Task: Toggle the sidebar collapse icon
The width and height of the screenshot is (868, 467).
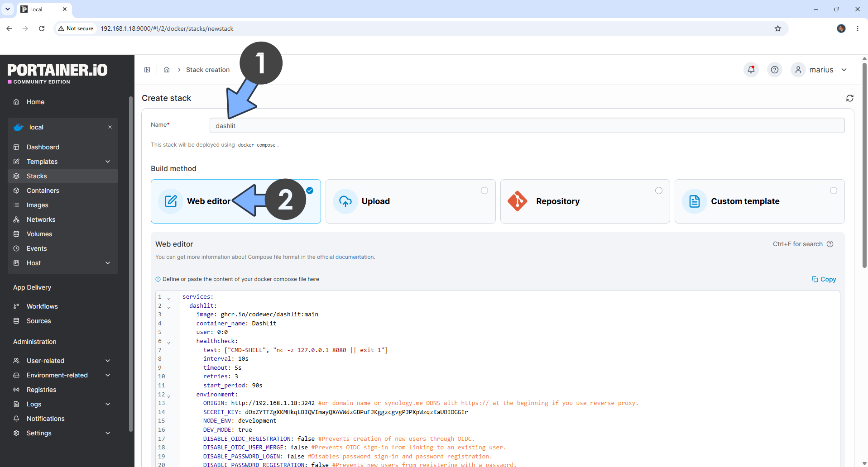Action: click(147, 70)
